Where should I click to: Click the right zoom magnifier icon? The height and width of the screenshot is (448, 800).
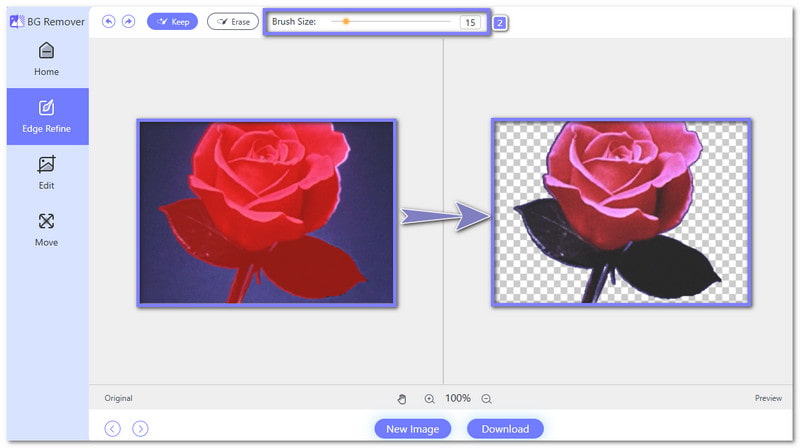point(486,398)
